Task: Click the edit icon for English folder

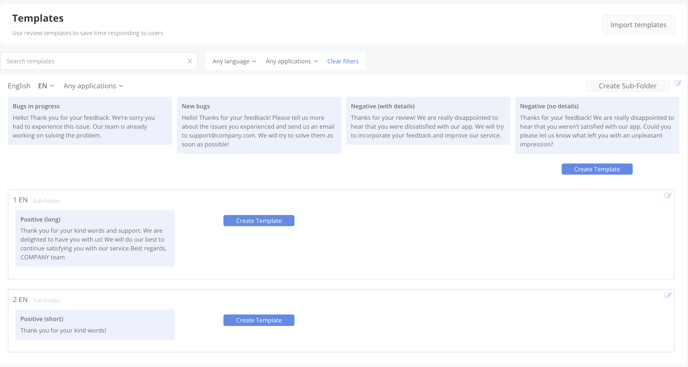Action: click(x=678, y=83)
